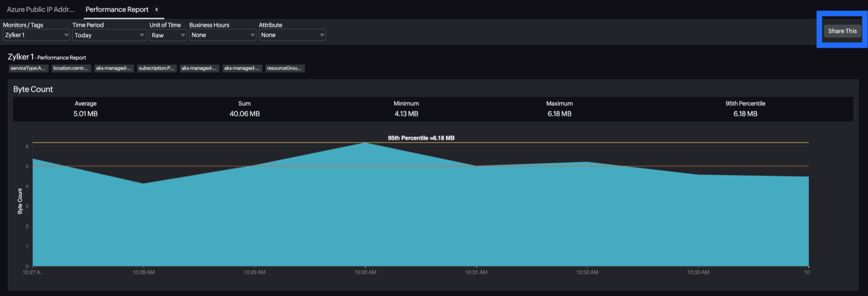The height and width of the screenshot is (296, 868).
Task: Click the Share This button
Action: [x=842, y=31]
